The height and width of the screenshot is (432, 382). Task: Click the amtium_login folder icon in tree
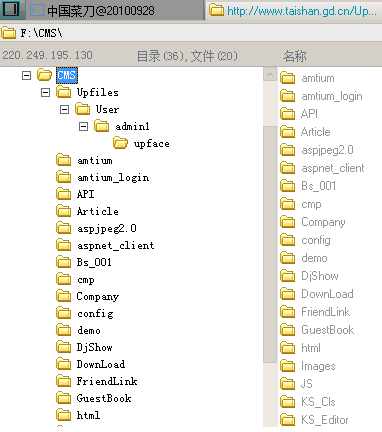point(63,177)
